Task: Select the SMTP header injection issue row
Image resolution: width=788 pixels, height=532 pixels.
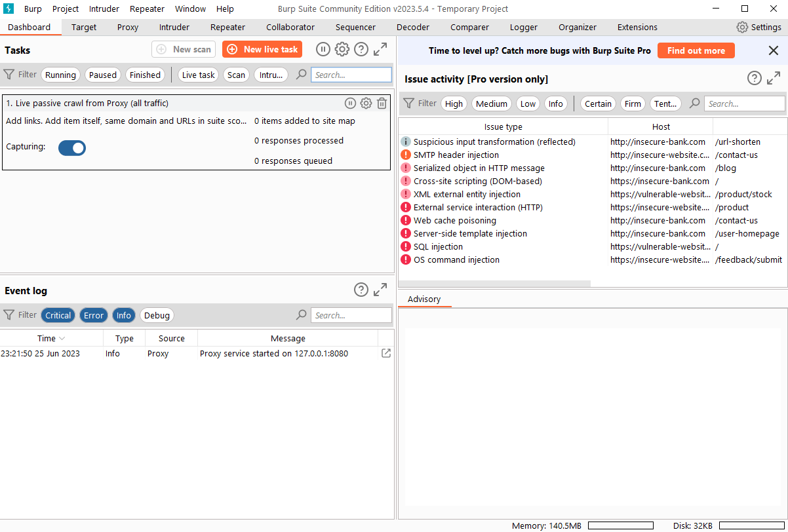Action: (x=593, y=155)
